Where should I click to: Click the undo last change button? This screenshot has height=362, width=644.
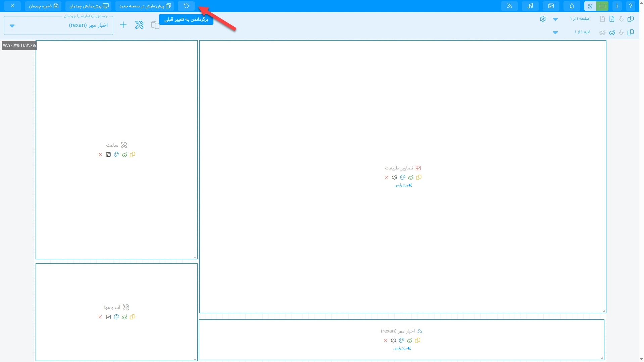[x=186, y=6]
